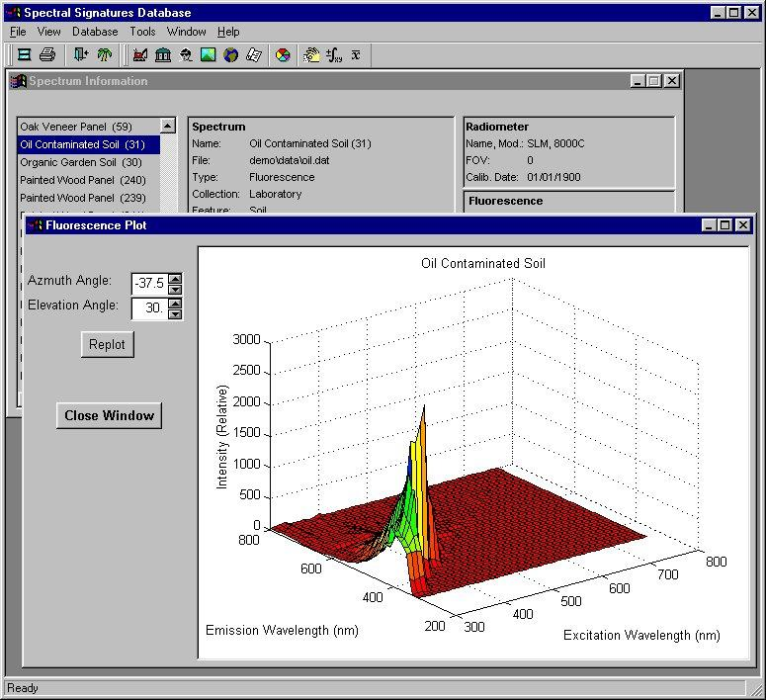Screen dimensions: 766x700
Task: Click the yellow hand wave toolbar icon
Action: click(311, 55)
